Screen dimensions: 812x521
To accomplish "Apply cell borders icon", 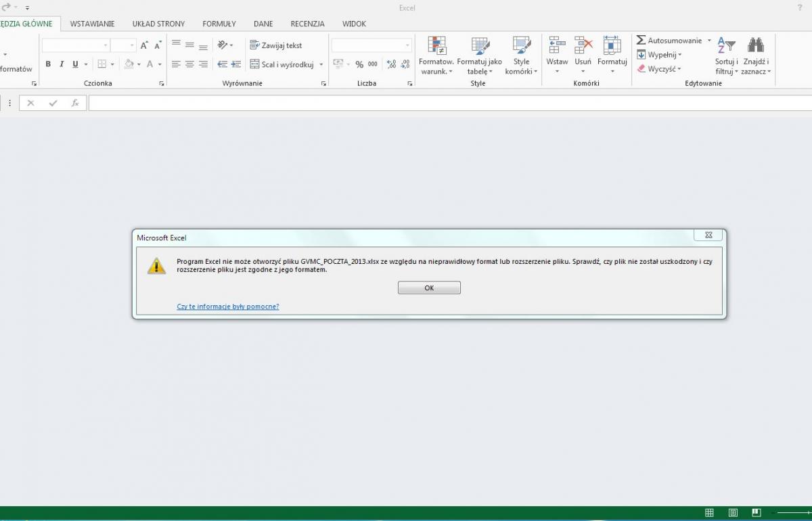I will [x=102, y=64].
